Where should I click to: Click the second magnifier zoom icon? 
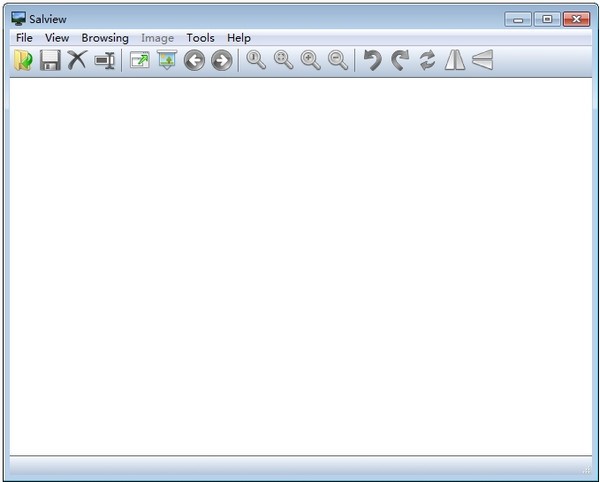pos(284,61)
